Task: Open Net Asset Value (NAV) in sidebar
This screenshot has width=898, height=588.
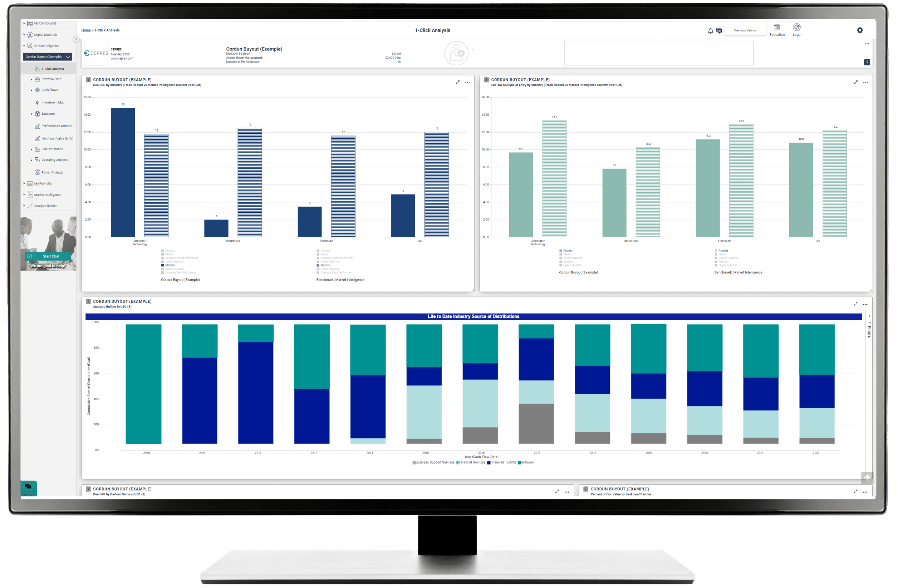Action: [54, 138]
